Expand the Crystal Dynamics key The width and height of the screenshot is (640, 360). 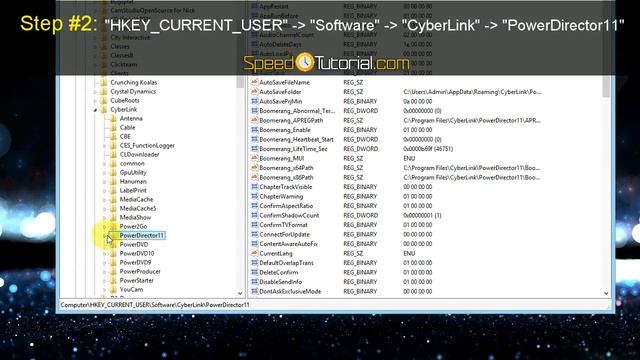point(96,92)
